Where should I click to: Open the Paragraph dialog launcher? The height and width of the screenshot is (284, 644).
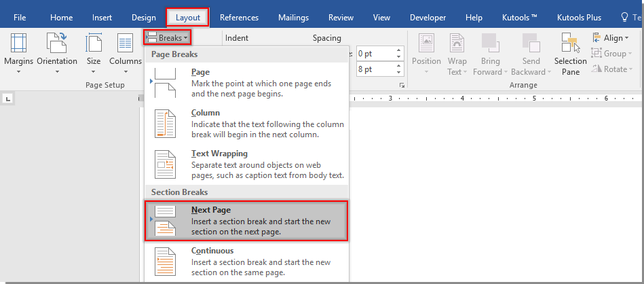[x=402, y=86]
